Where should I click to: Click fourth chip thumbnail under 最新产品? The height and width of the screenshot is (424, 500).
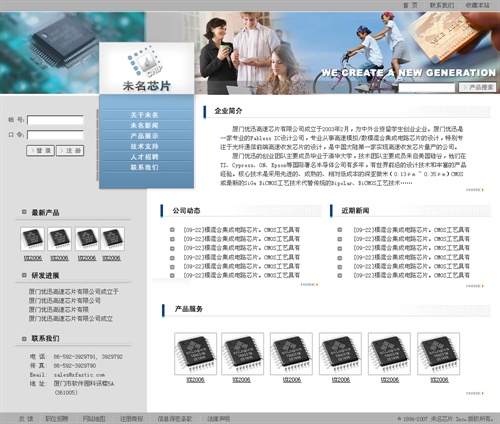click(113, 239)
